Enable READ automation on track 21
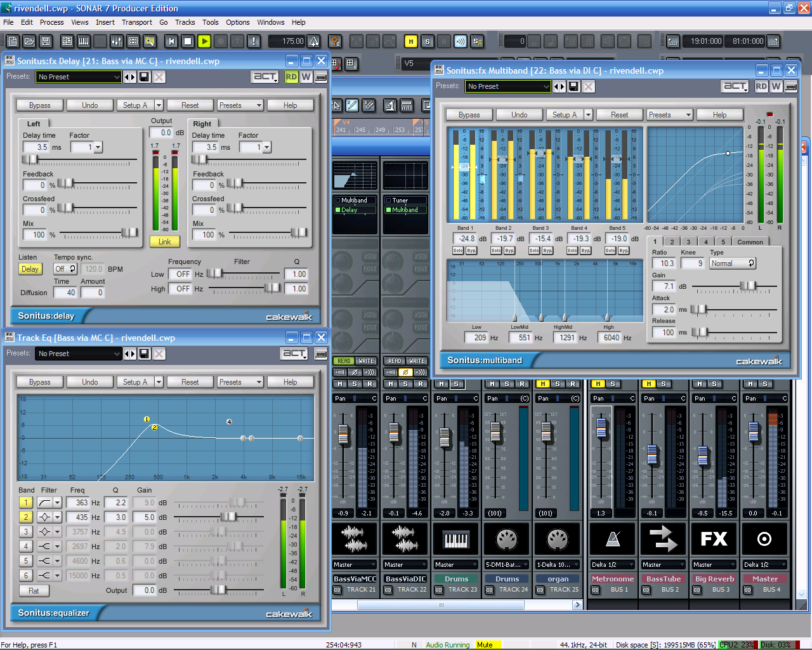Screen dimensions: 812x650 (x=344, y=361)
